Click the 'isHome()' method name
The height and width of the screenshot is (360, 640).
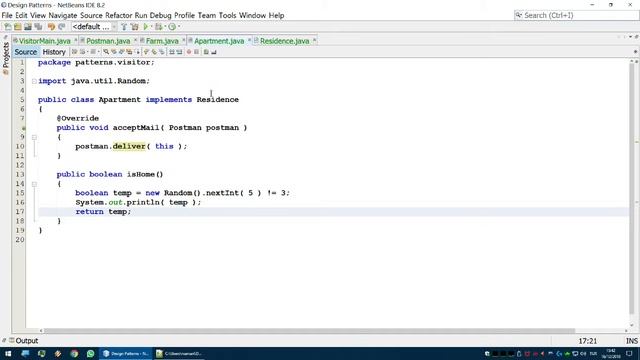pos(145,174)
